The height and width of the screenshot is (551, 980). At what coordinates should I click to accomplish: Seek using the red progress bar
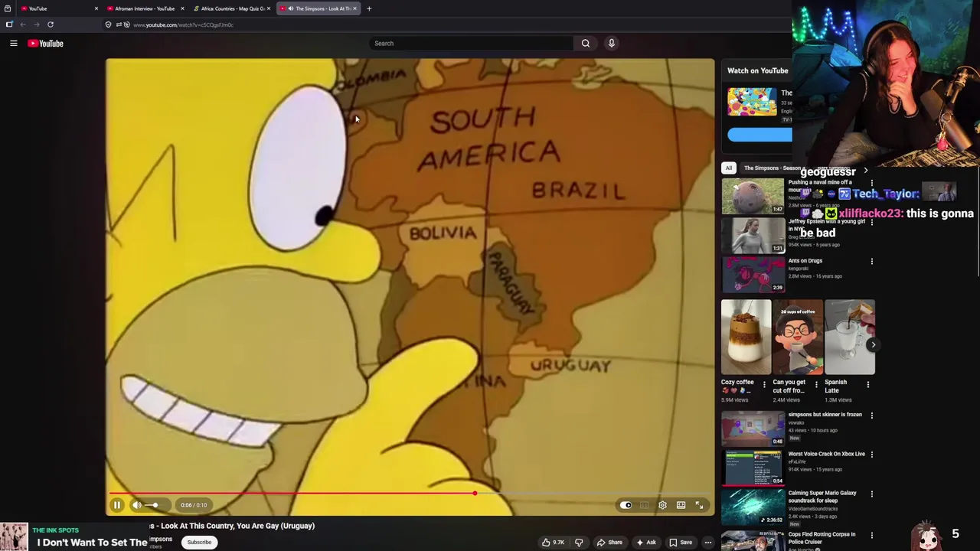pos(410,494)
